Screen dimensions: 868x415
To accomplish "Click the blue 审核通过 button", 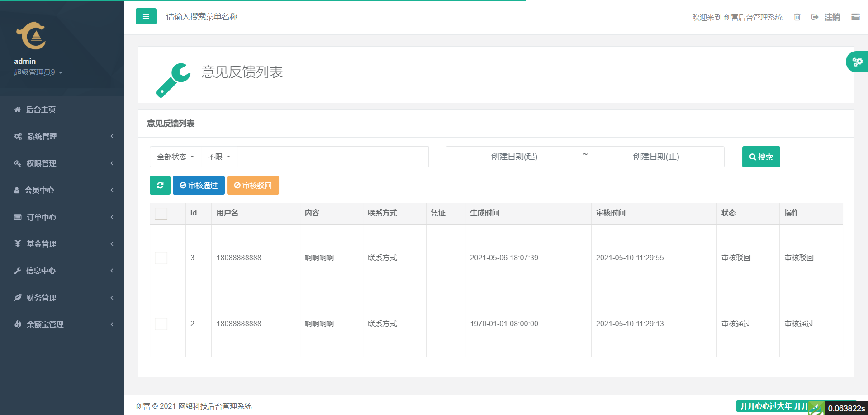I will [199, 186].
